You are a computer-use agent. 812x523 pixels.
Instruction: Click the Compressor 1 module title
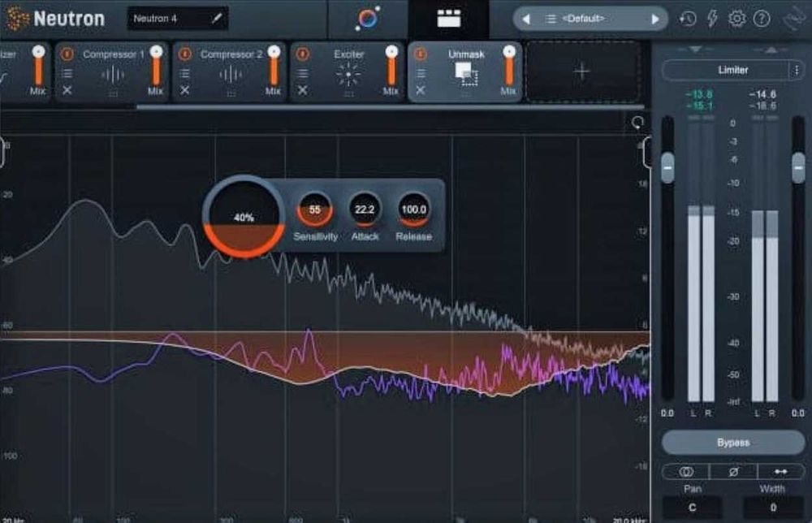pyautogui.click(x=114, y=54)
